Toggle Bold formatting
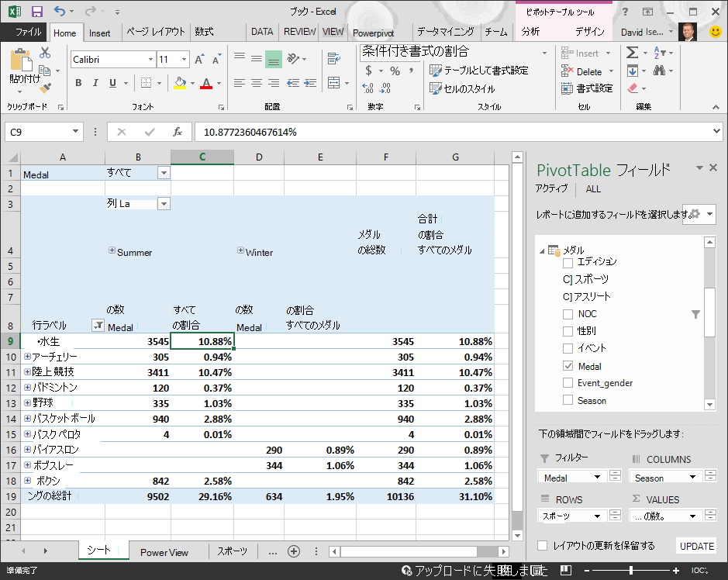This screenshot has width=728, height=580. point(78,83)
